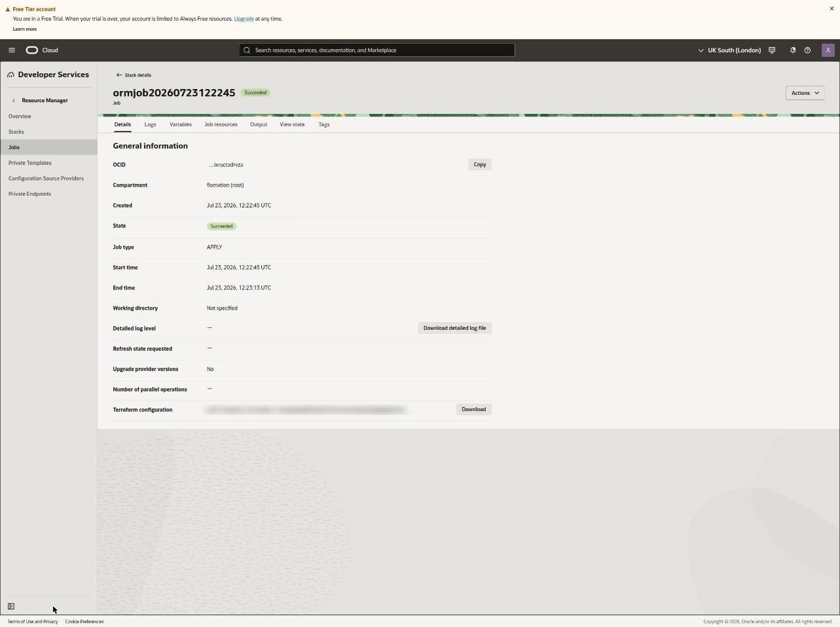Click the Working directory value Not specified
Image resolution: width=840 pixels, height=627 pixels.
(x=222, y=308)
